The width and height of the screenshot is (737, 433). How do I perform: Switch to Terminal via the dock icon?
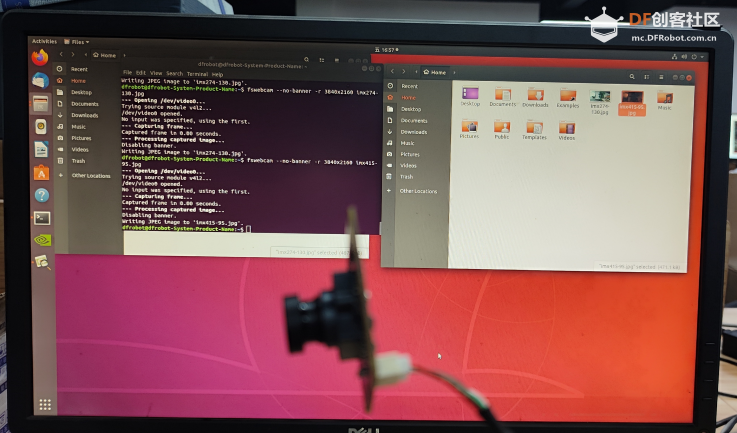pyautogui.click(x=42, y=218)
